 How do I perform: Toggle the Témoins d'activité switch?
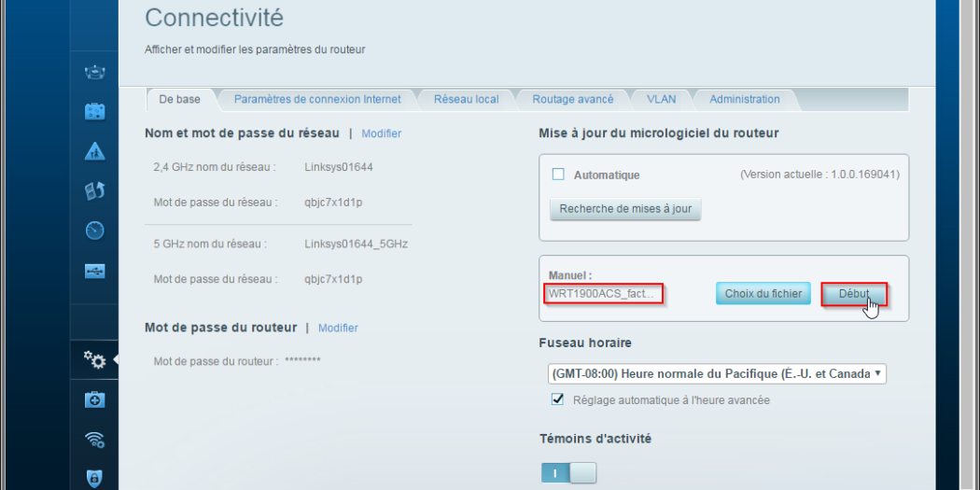click(568, 473)
